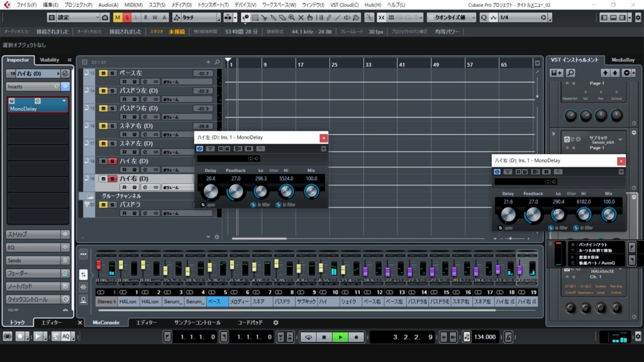Open Edit Channel Settings for ハイ右 (D) in Inspector
The image size is (644, 362).
[x=65, y=74]
